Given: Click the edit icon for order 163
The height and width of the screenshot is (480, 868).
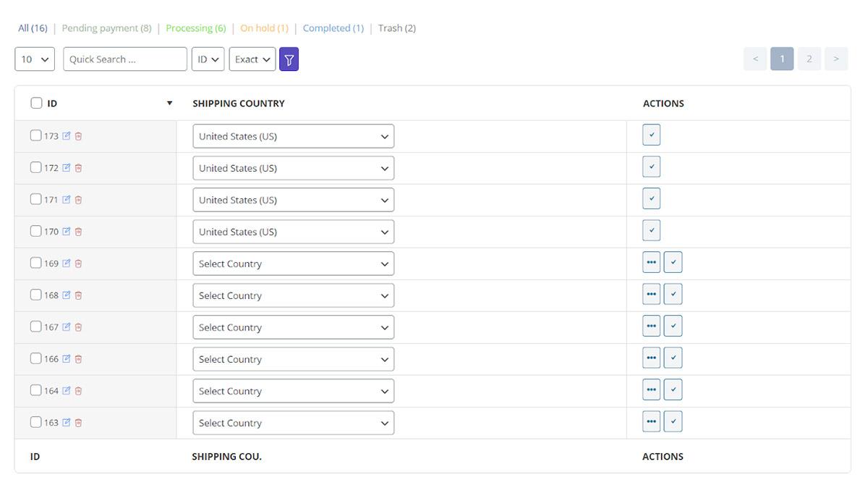Looking at the screenshot, I should pyautogui.click(x=67, y=423).
